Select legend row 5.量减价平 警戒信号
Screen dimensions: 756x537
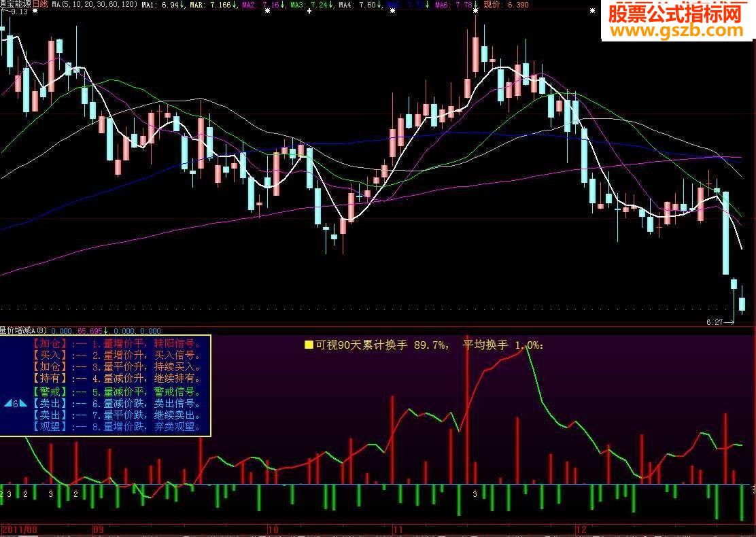[116, 392]
